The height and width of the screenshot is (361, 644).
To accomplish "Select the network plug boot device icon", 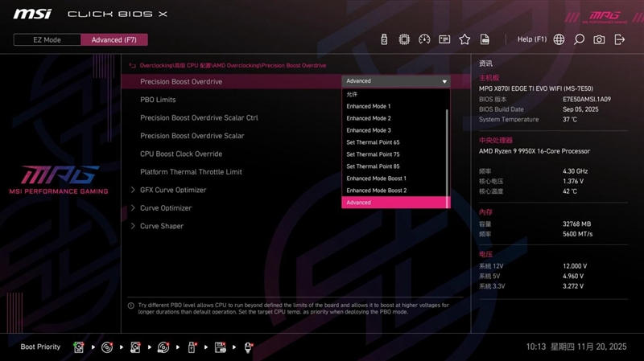I will (x=248, y=347).
